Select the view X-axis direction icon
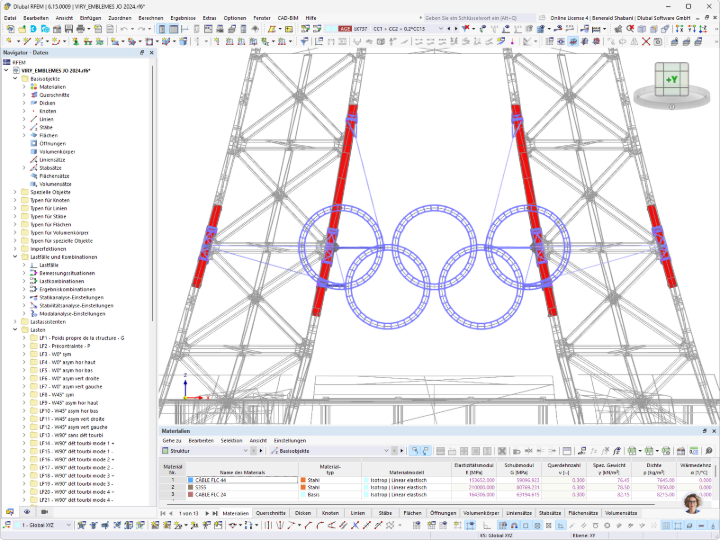 pos(680,28)
